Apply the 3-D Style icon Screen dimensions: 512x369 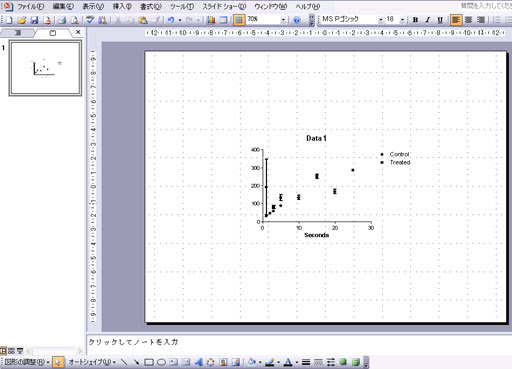coord(356,362)
